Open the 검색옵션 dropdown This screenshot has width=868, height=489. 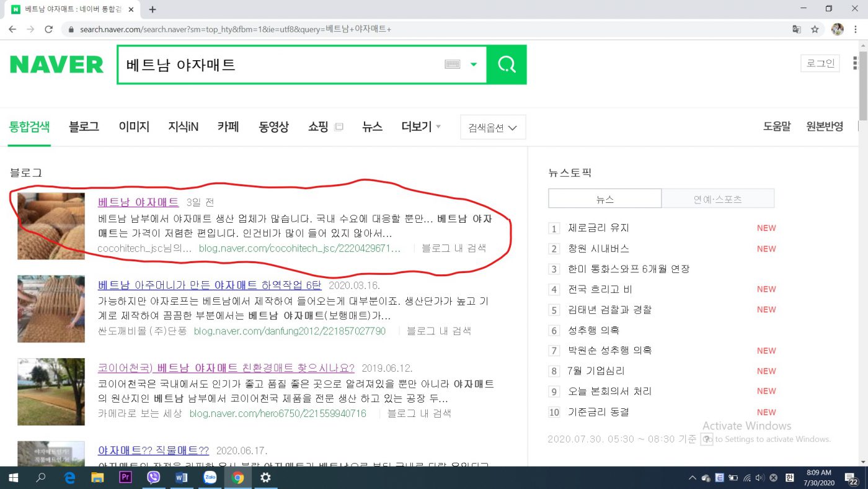(x=493, y=127)
